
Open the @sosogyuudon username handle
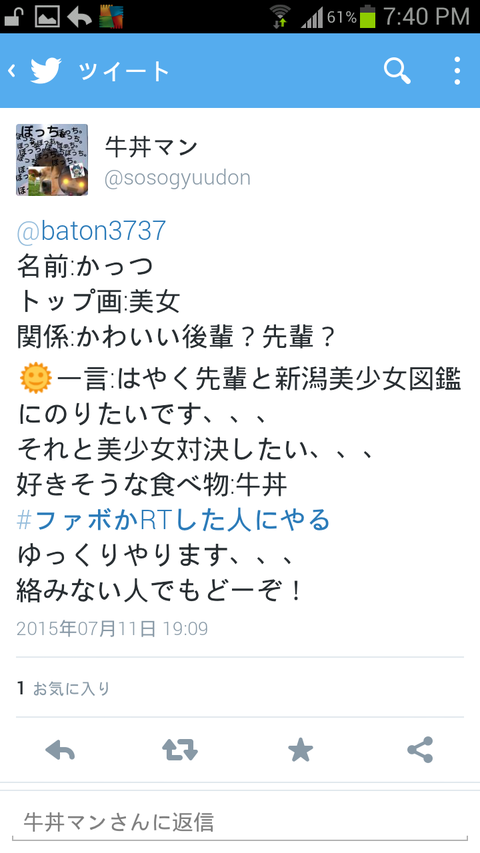[x=177, y=178]
